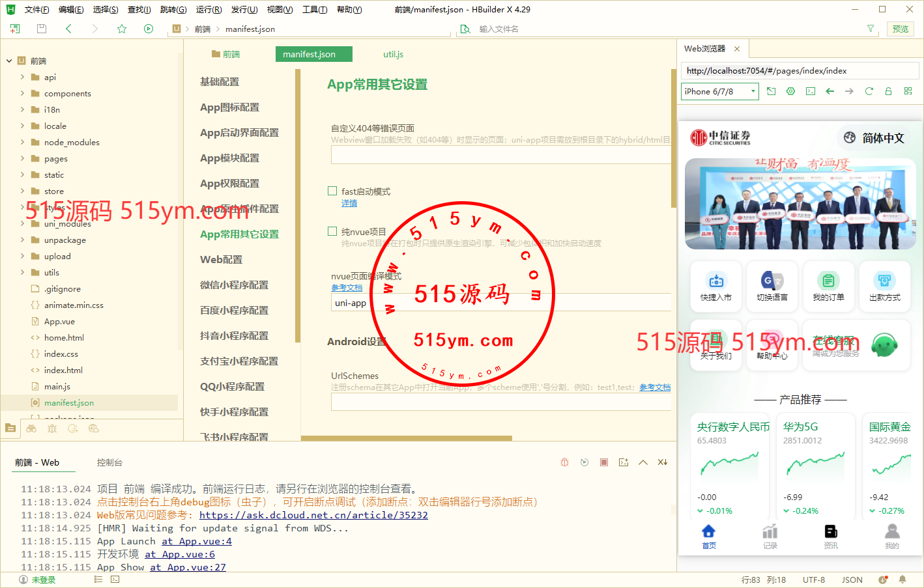
Task: Open the 运行(R) menu
Action: click(209, 10)
